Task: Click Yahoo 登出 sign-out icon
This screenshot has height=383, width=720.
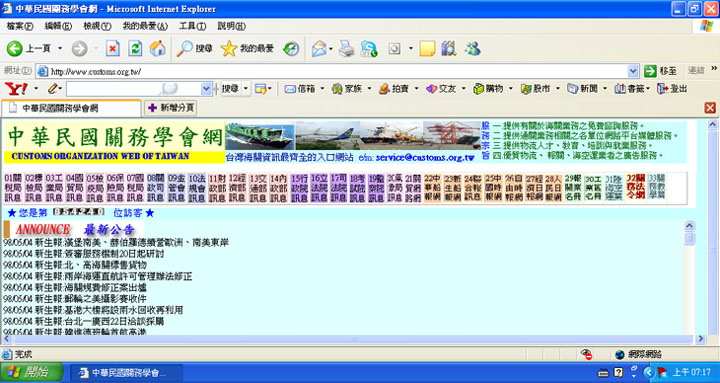Action: [663, 89]
